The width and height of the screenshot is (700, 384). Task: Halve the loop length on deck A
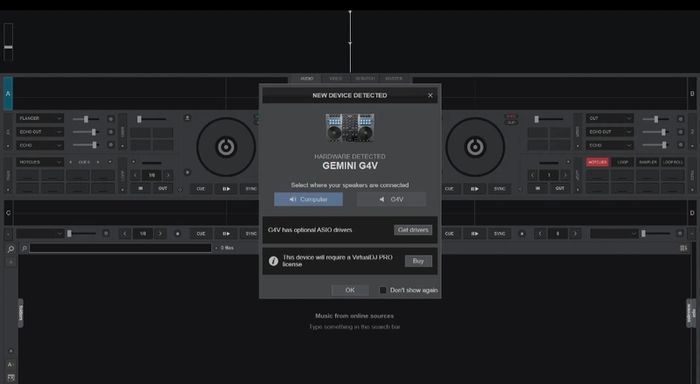[136, 175]
